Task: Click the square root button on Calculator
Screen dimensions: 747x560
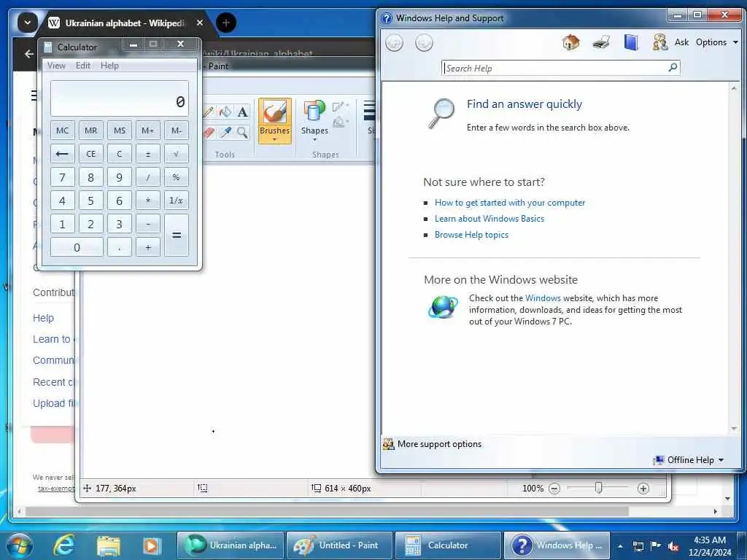Action: tap(177, 154)
